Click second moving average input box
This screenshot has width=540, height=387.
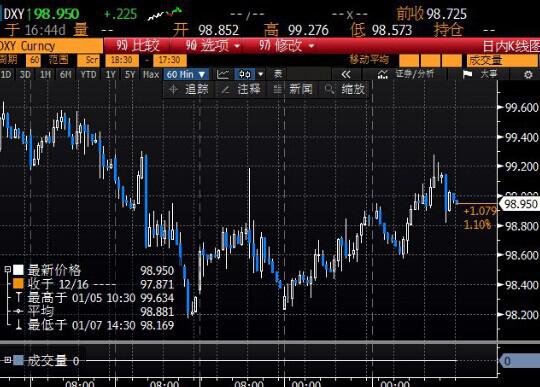pos(430,60)
